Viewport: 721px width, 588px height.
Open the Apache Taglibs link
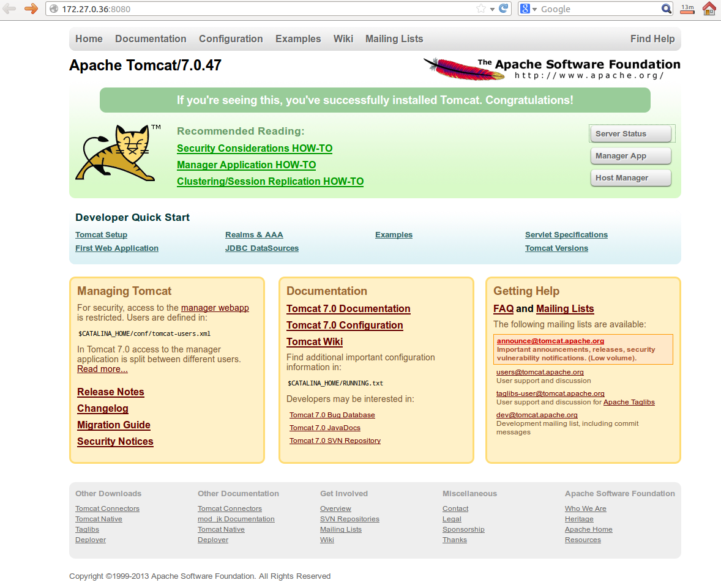tap(629, 402)
